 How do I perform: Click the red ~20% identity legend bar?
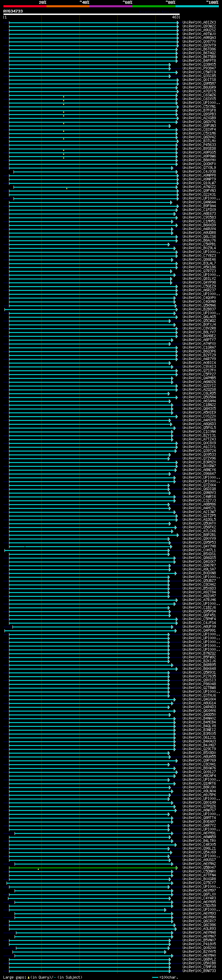pos(25,7)
